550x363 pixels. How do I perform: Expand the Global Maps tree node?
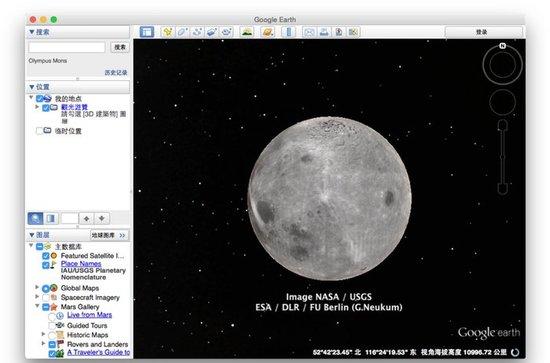click(x=37, y=287)
